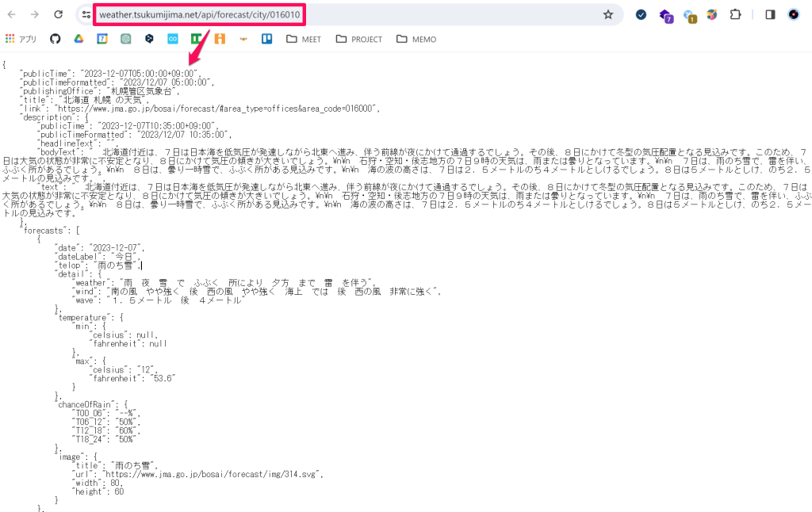Screen dimensions: 812x512
Task: Click the extension icon with badge 7
Action: pyautogui.click(x=666, y=14)
